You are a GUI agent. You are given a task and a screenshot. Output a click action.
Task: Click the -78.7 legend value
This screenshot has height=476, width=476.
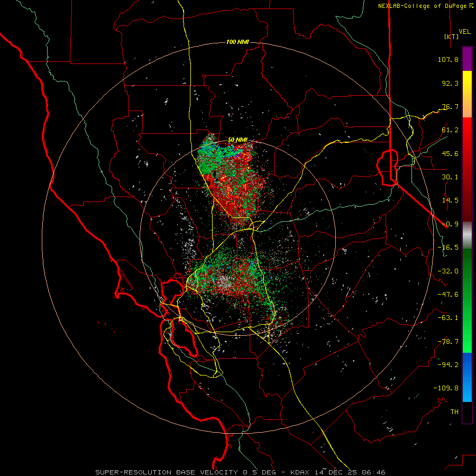pyautogui.click(x=448, y=342)
